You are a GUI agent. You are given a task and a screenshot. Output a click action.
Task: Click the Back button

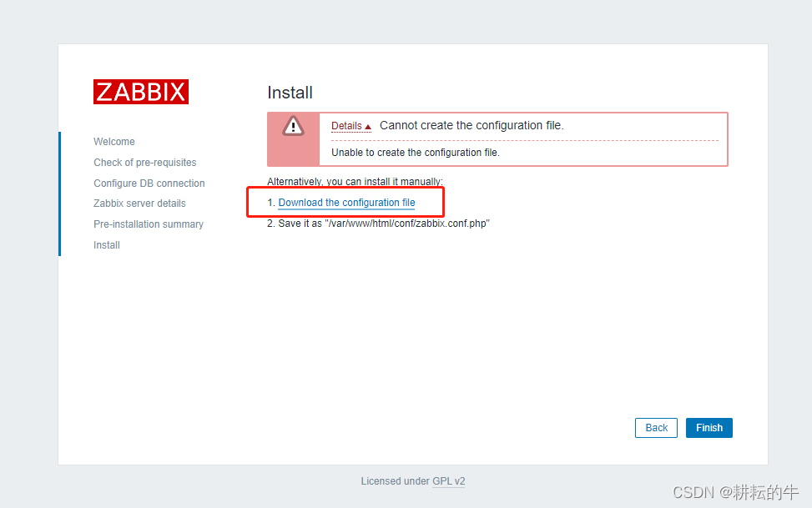[x=656, y=428]
